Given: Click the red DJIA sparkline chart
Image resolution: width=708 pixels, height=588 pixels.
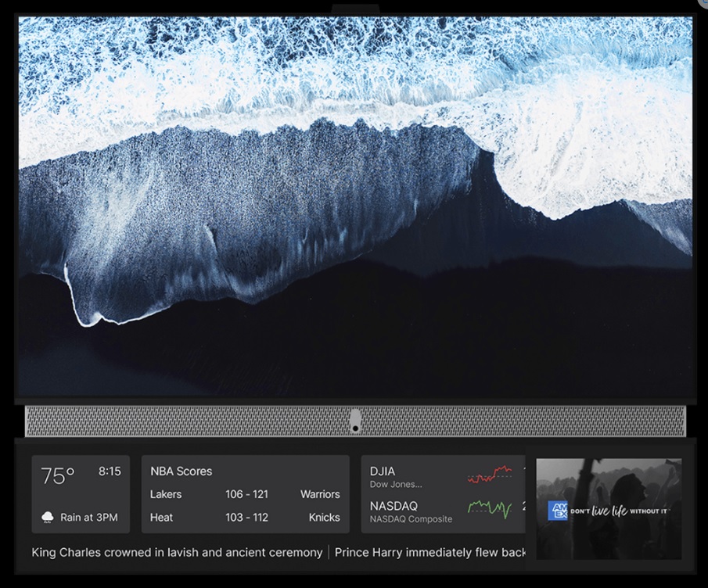Looking at the screenshot, I should pos(490,474).
